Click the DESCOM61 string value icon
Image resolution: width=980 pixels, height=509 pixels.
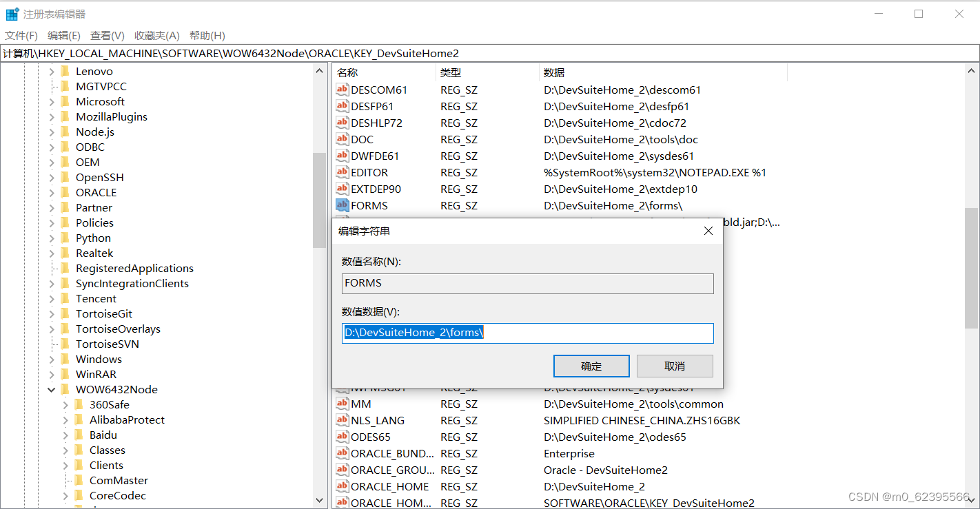coord(342,90)
